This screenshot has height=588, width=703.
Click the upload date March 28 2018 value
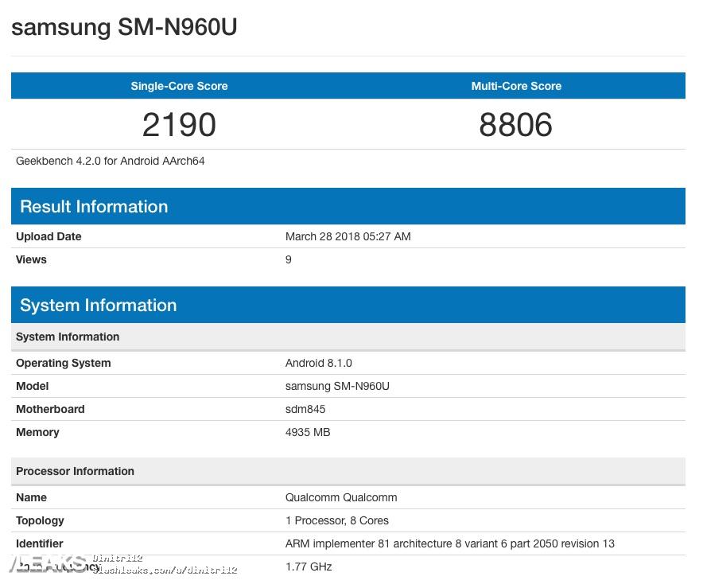tap(348, 236)
